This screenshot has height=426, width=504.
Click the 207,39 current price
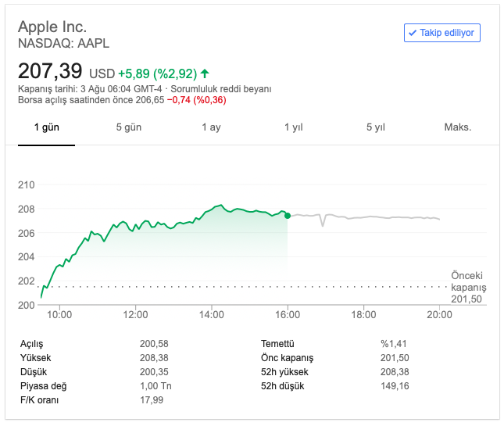pyautogui.click(x=50, y=71)
